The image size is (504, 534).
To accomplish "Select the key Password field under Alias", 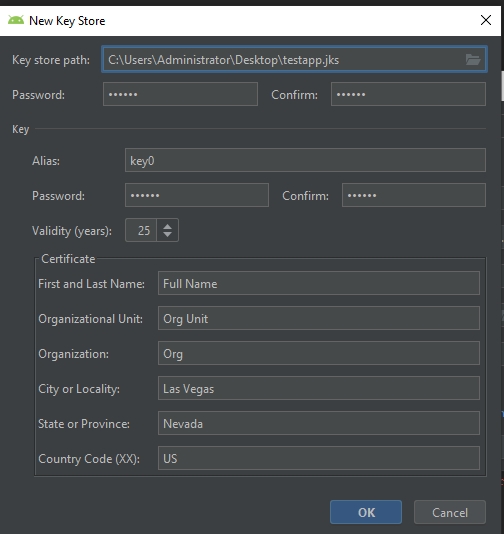I will pos(197,195).
